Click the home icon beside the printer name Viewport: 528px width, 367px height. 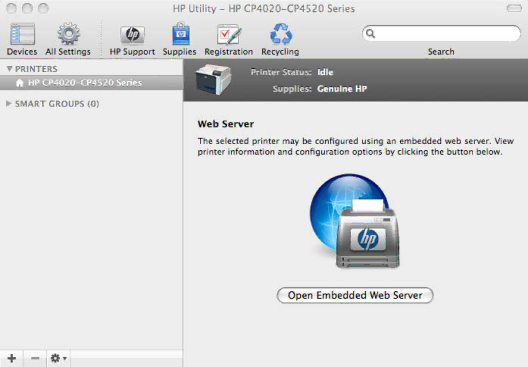(20, 83)
